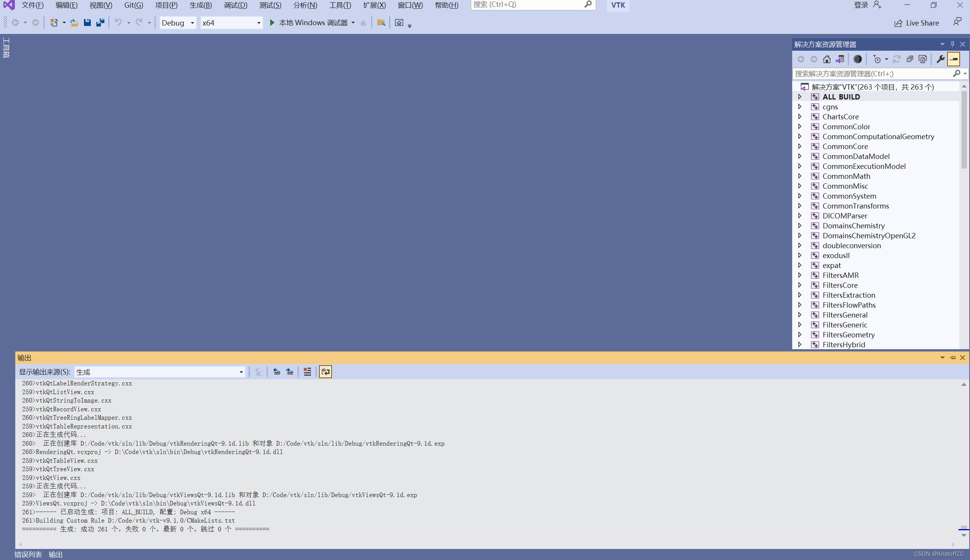The width and height of the screenshot is (970, 560).
Task: Open a file with the Open File icon
Action: point(74,23)
